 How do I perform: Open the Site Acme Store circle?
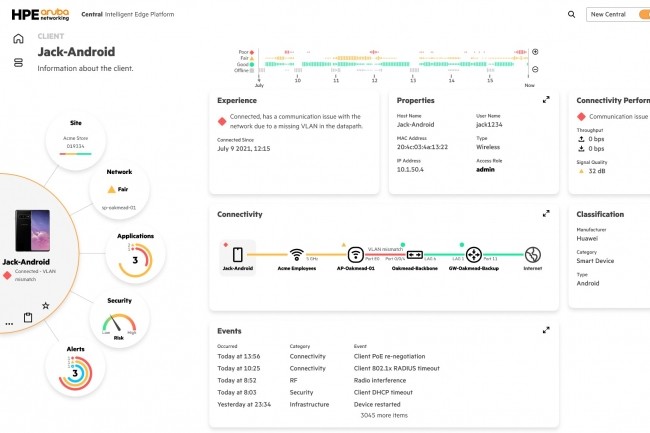(x=76, y=139)
